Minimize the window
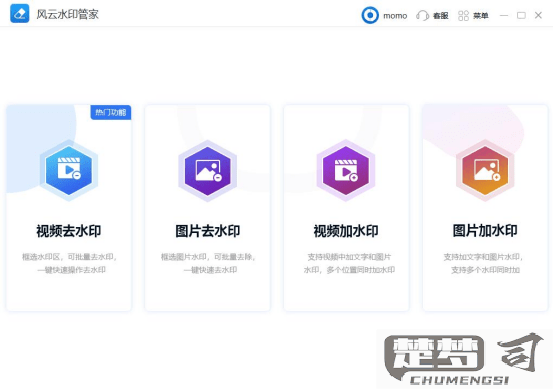The width and height of the screenshot is (553, 389). tap(504, 16)
